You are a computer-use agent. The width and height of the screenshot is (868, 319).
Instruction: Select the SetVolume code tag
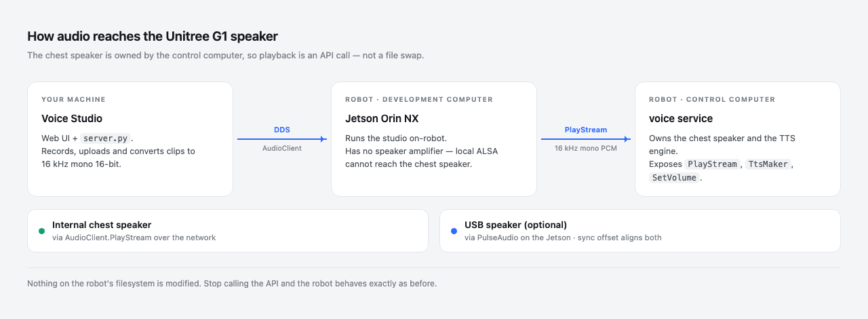tap(674, 178)
